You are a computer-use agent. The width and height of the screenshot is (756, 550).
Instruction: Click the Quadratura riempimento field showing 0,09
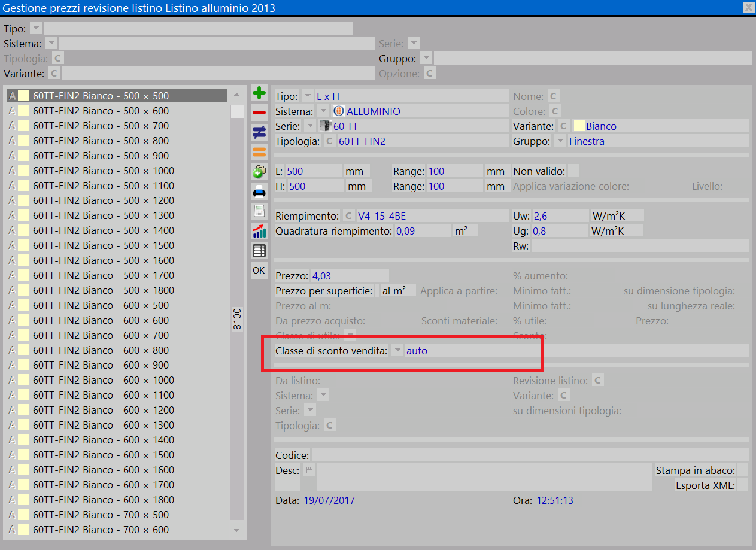pos(422,231)
